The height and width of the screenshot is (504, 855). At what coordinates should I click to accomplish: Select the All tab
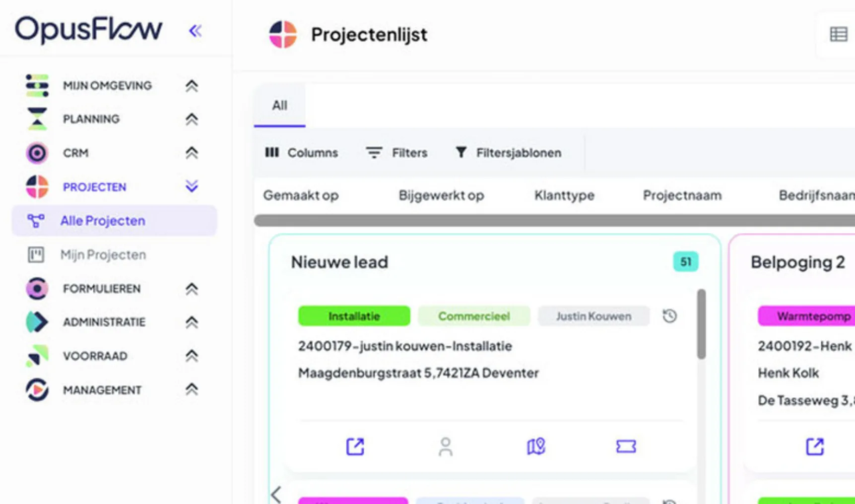tap(279, 105)
